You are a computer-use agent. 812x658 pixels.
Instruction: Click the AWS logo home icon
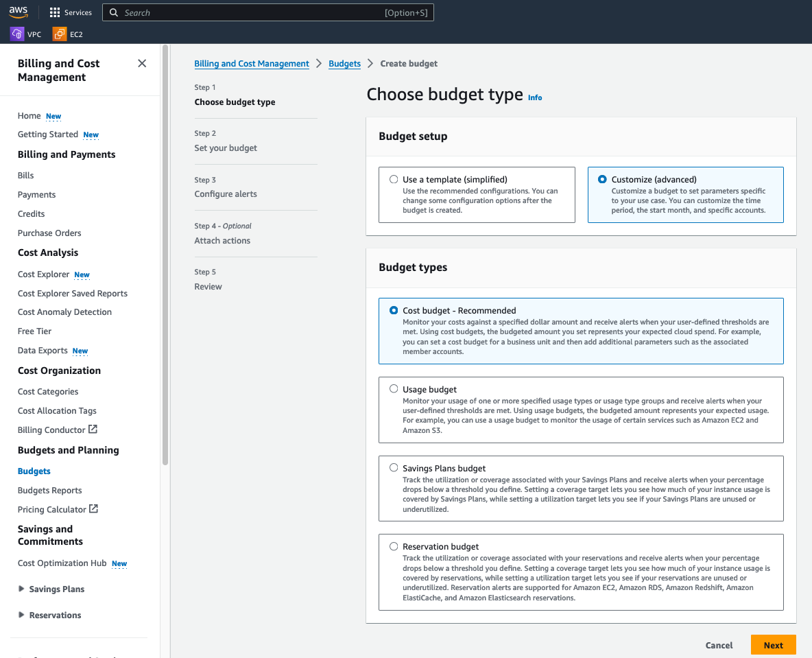click(x=18, y=12)
